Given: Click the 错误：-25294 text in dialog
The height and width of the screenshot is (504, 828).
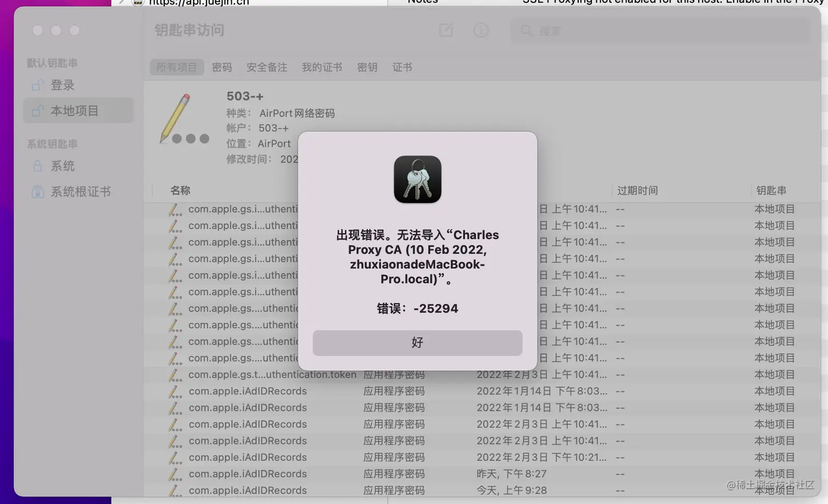Looking at the screenshot, I should pyautogui.click(x=417, y=309).
